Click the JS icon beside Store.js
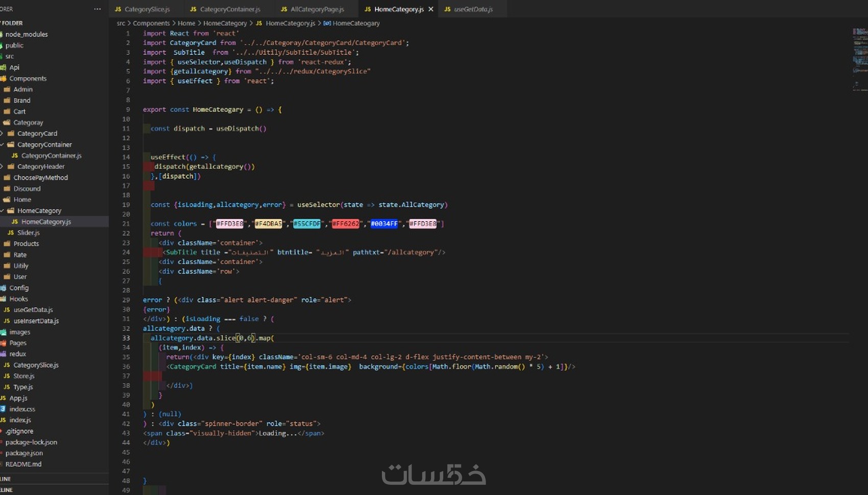The width and height of the screenshot is (868, 495). click(x=7, y=376)
